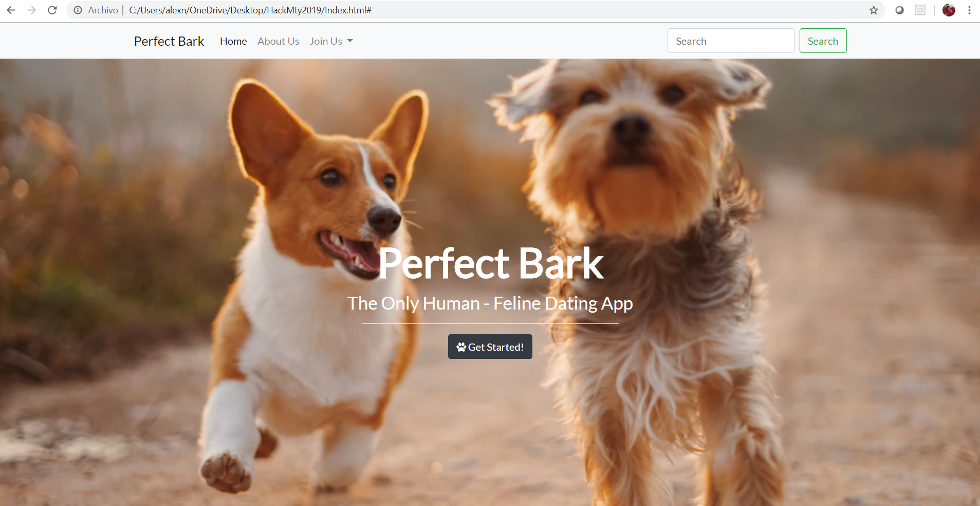Click the Archivo label in the address bar
Image resolution: width=980 pixels, height=506 pixels.
click(x=103, y=10)
